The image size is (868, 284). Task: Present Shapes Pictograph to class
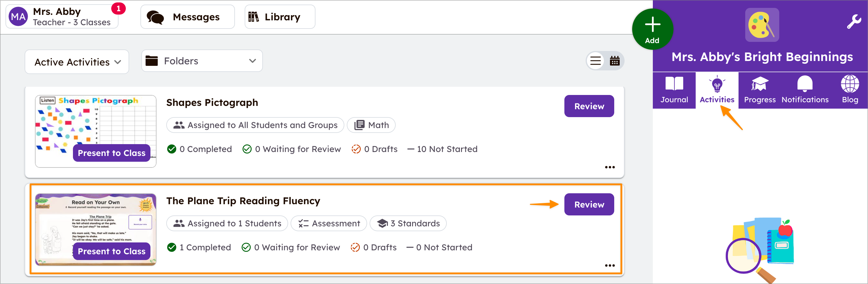(x=111, y=153)
